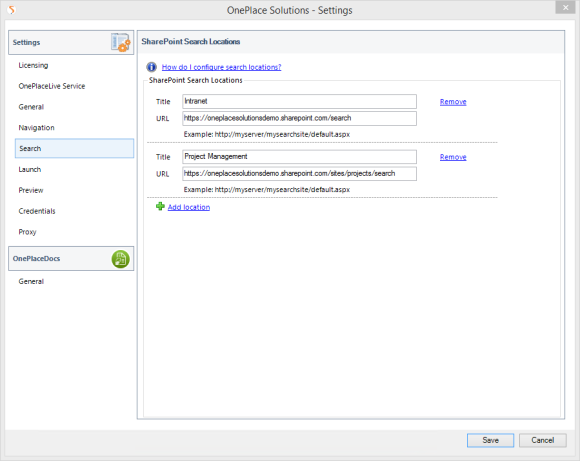Click the Settings gear document icon
580x461 pixels.
click(x=121, y=43)
